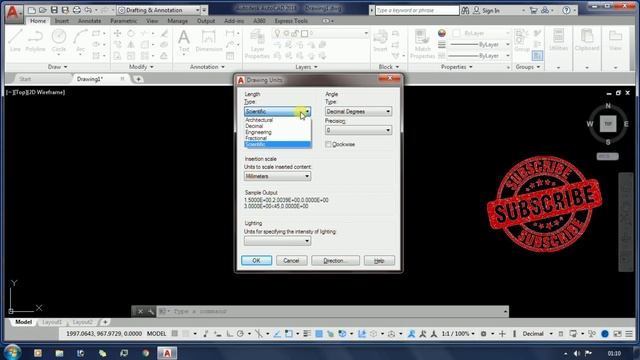The width and height of the screenshot is (640, 360).
Task: Choose Architectural in the length type list
Action: pyautogui.click(x=278, y=120)
